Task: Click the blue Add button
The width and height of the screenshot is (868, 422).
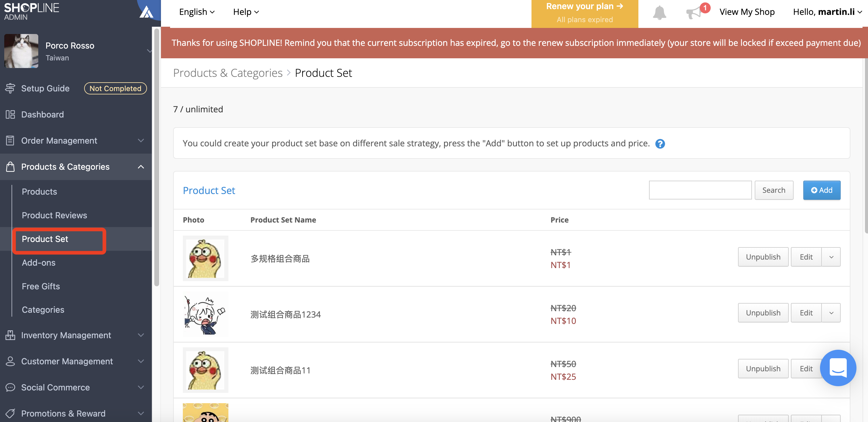Action: click(822, 190)
